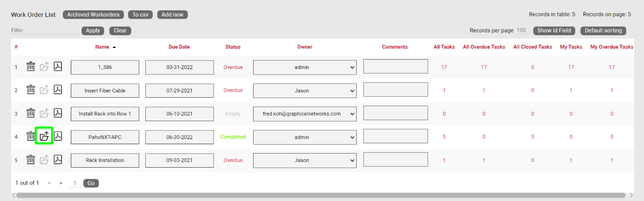The image size is (644, 201).
Task: Click the Show Id Field button
Action: [554, 31]
